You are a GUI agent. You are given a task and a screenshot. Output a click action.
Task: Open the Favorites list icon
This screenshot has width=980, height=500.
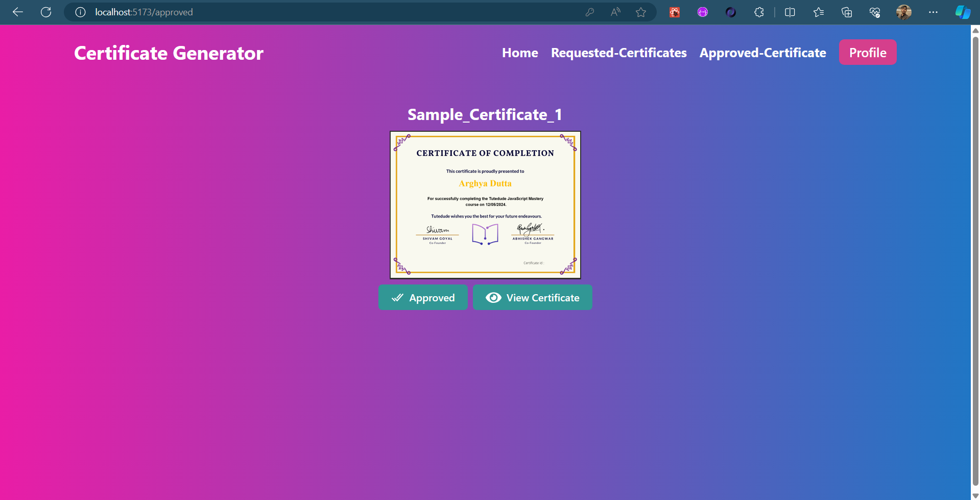[819, 12]
